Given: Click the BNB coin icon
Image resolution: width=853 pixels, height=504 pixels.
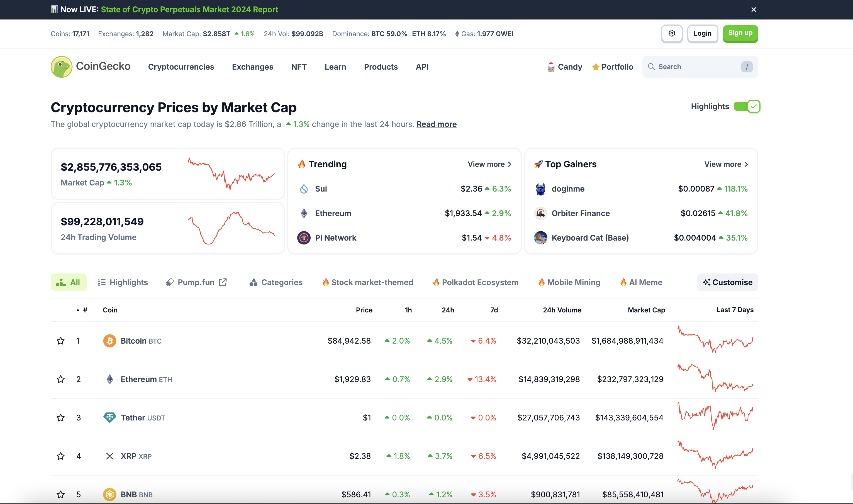Looking at the screenshot, I should pos(109,494).
